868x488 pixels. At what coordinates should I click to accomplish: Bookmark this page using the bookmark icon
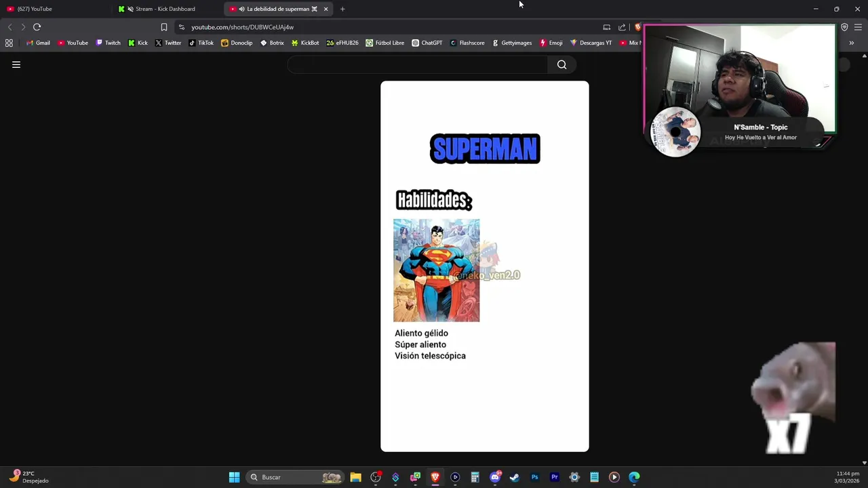[164, 27]
